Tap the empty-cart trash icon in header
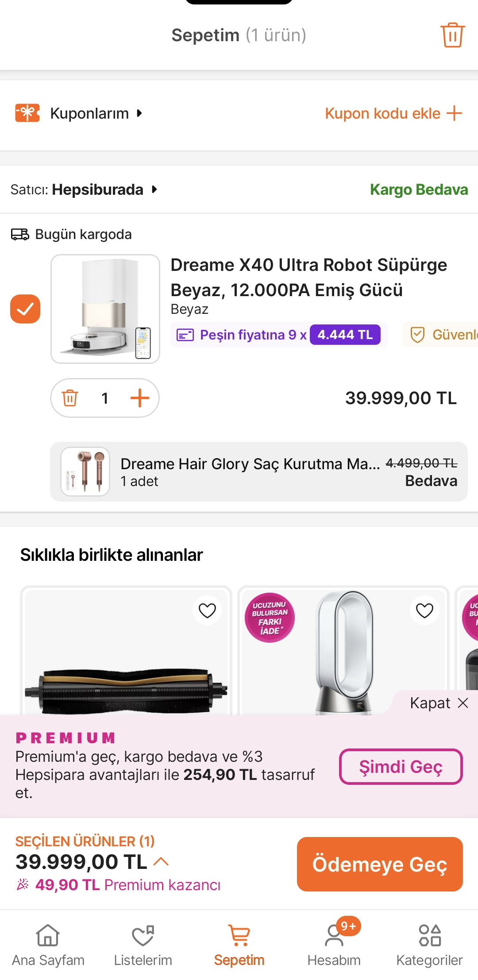 pyautogui.click(x=452, y=35)
